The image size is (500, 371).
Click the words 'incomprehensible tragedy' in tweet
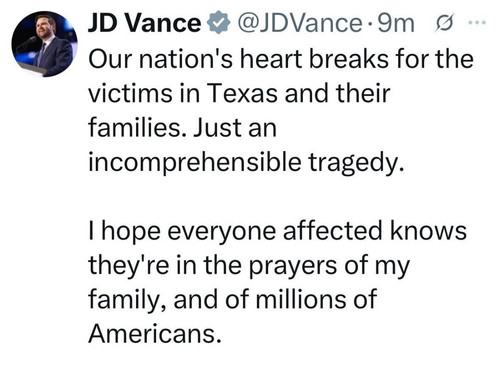click(x=246, y=163)
